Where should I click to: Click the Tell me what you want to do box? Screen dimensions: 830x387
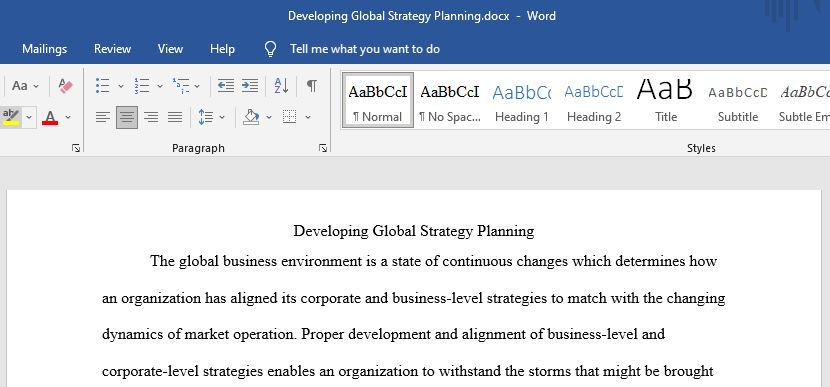coord(365,49)
